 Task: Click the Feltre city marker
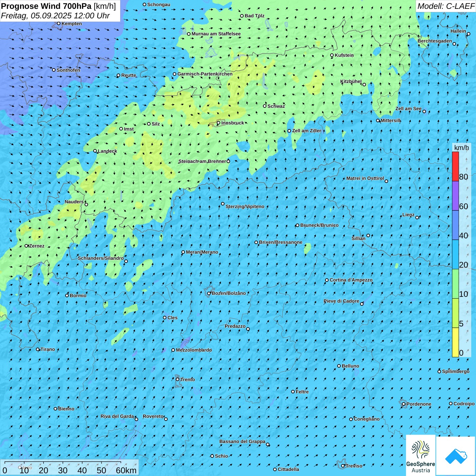tap(293, 392)
